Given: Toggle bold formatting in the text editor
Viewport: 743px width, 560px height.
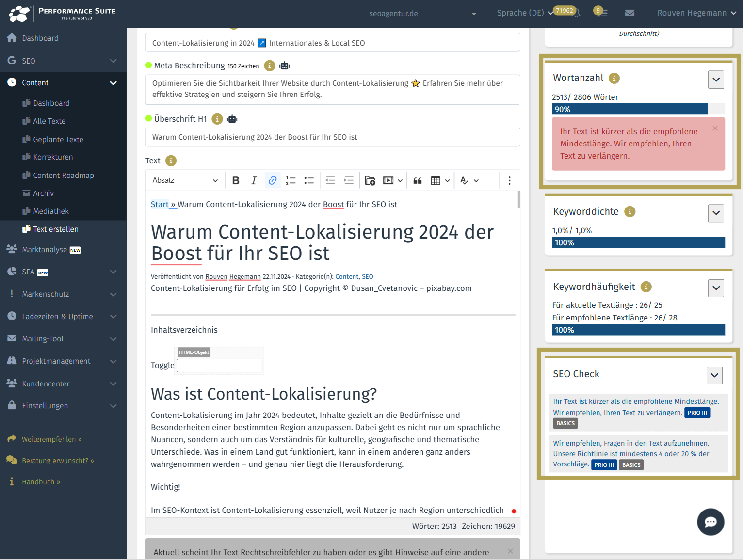Looking at the screenshot, I should (x=236, y=180).
